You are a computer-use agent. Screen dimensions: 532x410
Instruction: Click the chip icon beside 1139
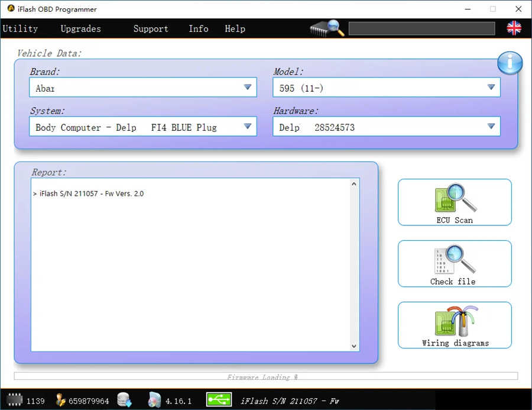15,400
